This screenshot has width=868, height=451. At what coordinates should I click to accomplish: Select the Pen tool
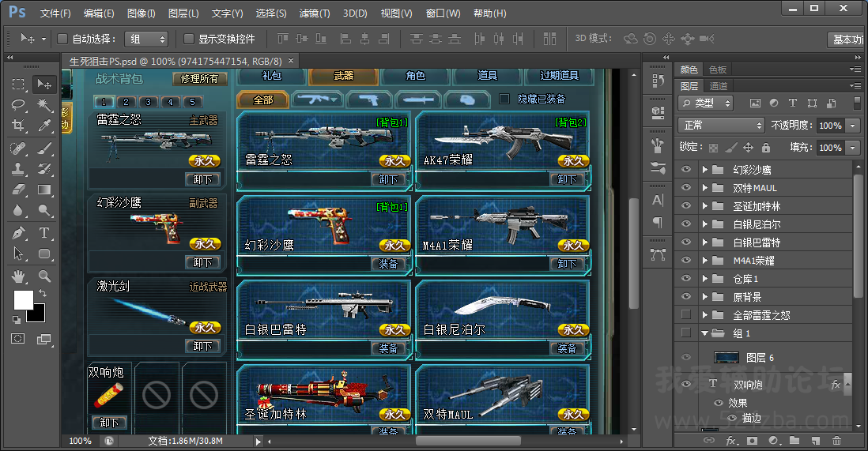click(18, 233)
